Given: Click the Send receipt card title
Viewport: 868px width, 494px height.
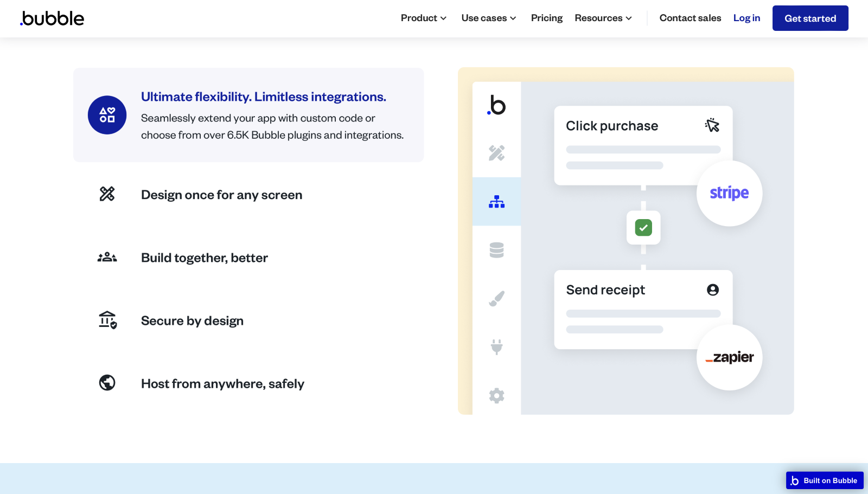Looking at the screenshot, I should click(x=605, y=290).
